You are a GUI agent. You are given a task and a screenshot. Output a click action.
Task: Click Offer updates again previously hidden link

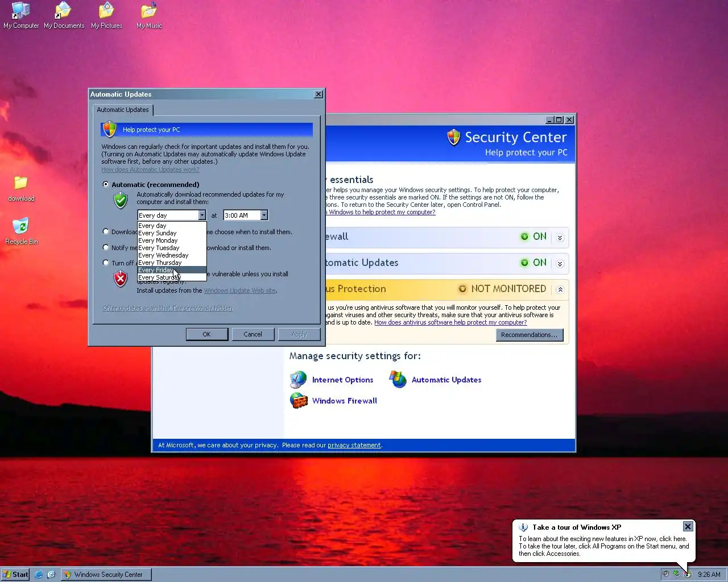(x=167, y=308)
